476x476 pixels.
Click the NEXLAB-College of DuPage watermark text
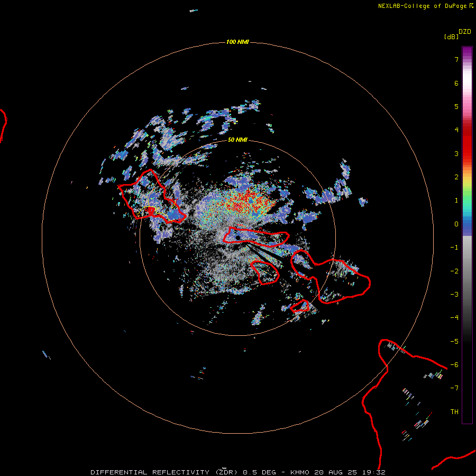click(423, 6)
